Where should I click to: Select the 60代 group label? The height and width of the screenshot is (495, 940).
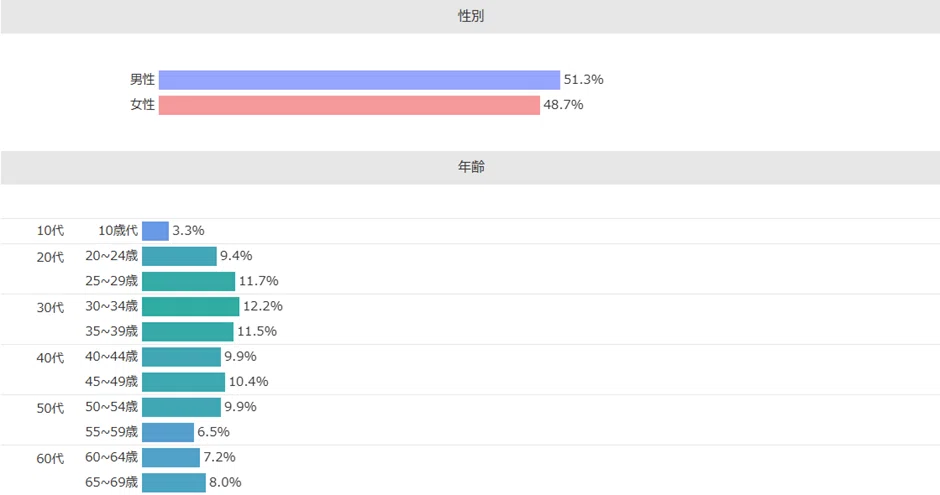(50, 458)
